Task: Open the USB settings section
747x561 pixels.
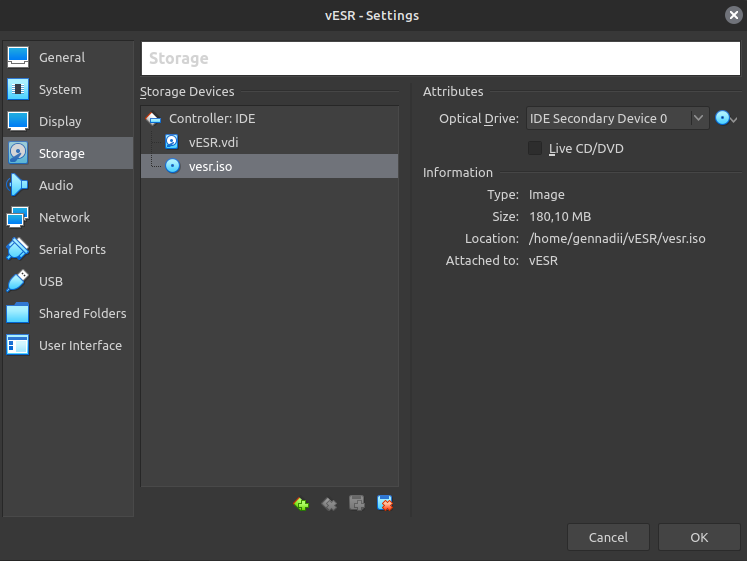Action: pos(51,282)
